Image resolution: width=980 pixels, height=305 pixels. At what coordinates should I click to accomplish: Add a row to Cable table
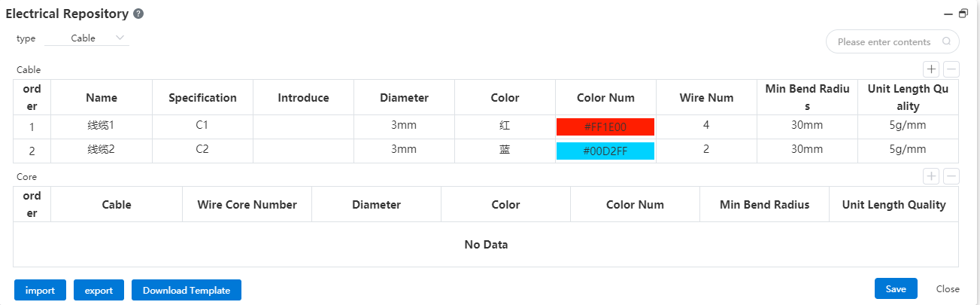[x=931, y=69]
